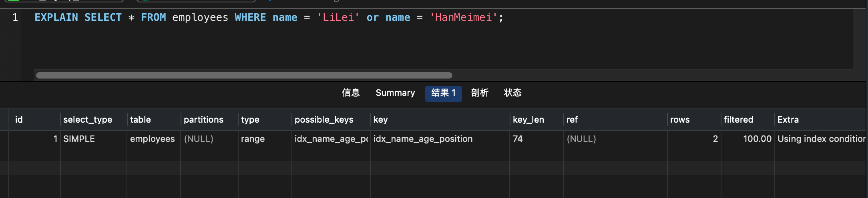Open the 状态 tab
Viewport: 868px width, 198px height.
tap(512, 93)
